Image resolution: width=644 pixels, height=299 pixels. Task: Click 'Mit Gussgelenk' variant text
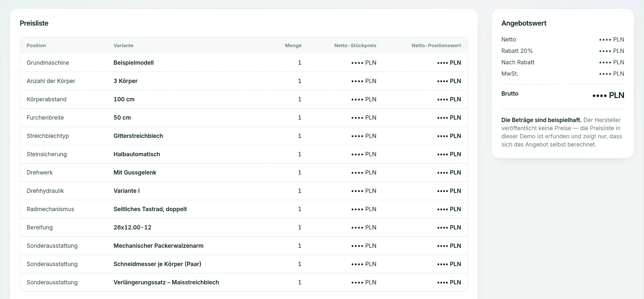coord(135,172)
